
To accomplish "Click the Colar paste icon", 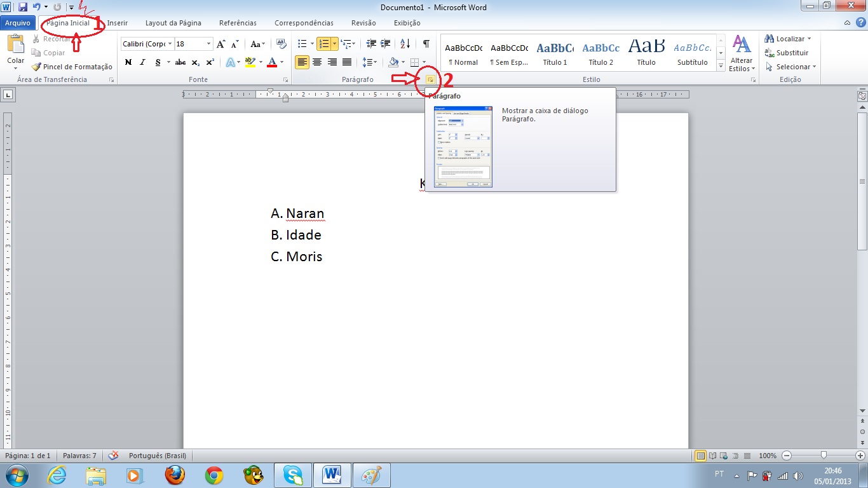I will coord(15,44).
